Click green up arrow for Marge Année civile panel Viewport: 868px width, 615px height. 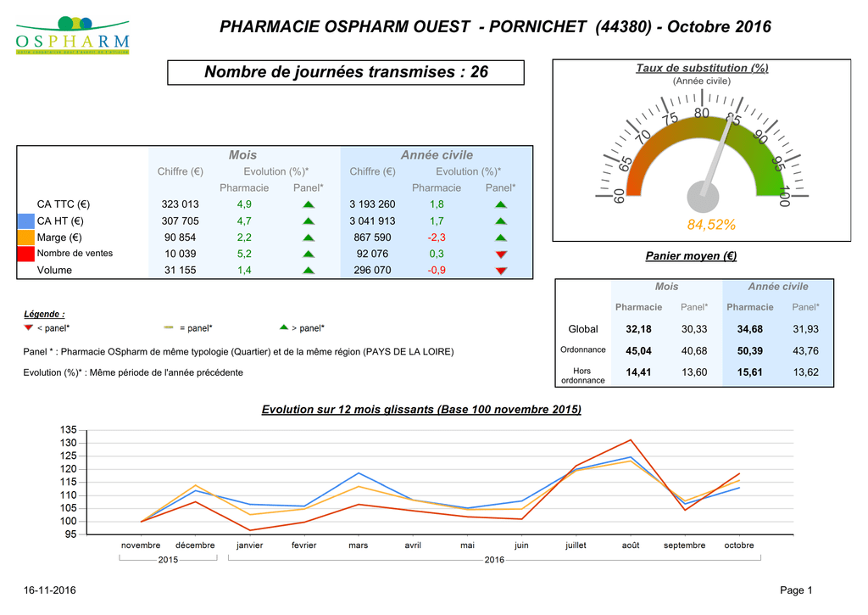coord(501,238)
